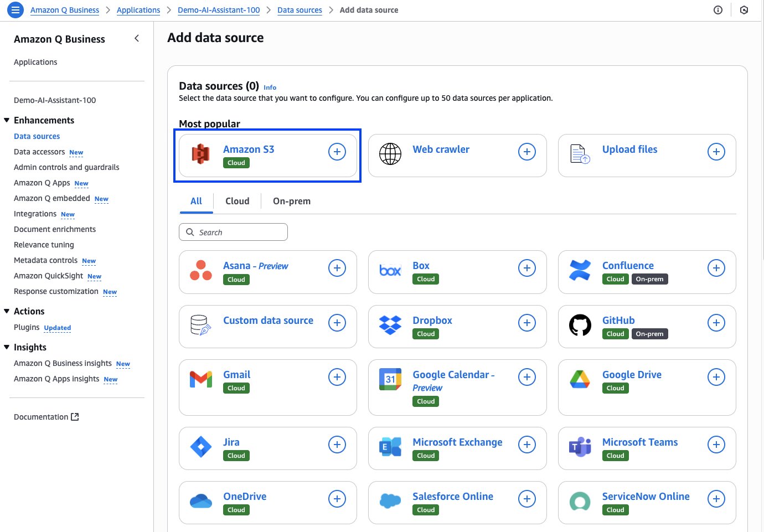Open Amazon Q Business insights
The width and height of the screenshot is (764, 532).
point(63,363)
